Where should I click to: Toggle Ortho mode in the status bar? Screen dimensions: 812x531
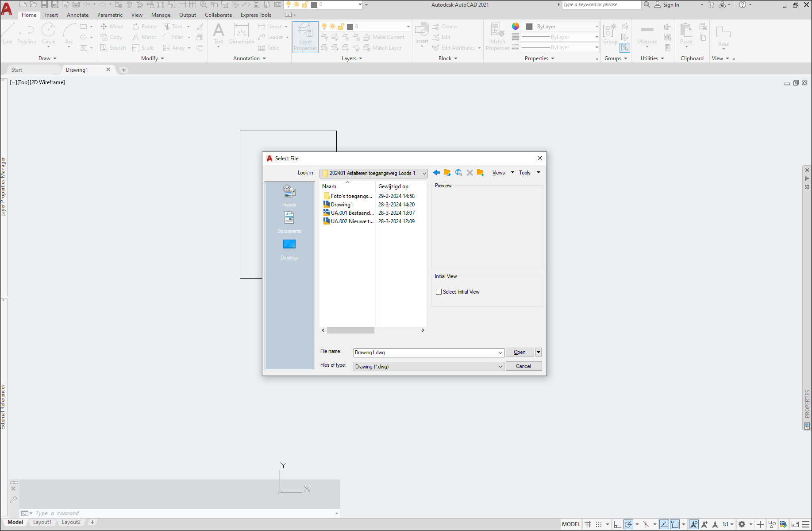point(617,524)
